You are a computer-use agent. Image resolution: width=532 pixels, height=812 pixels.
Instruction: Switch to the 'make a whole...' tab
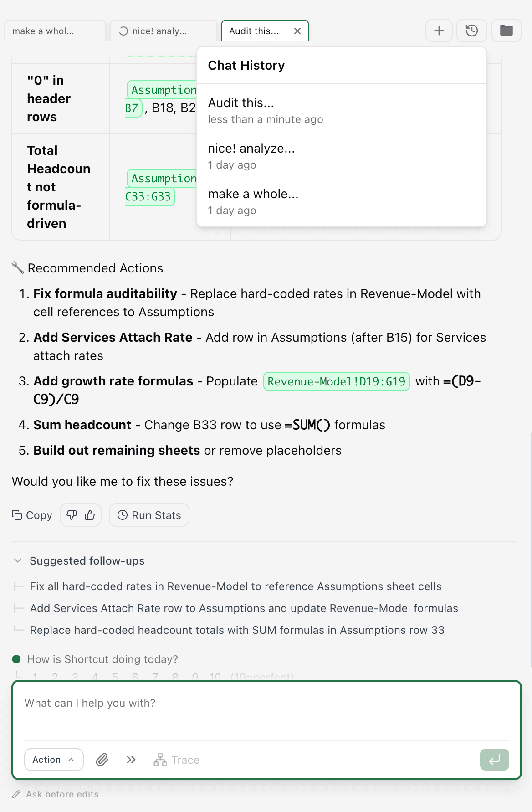55,31
